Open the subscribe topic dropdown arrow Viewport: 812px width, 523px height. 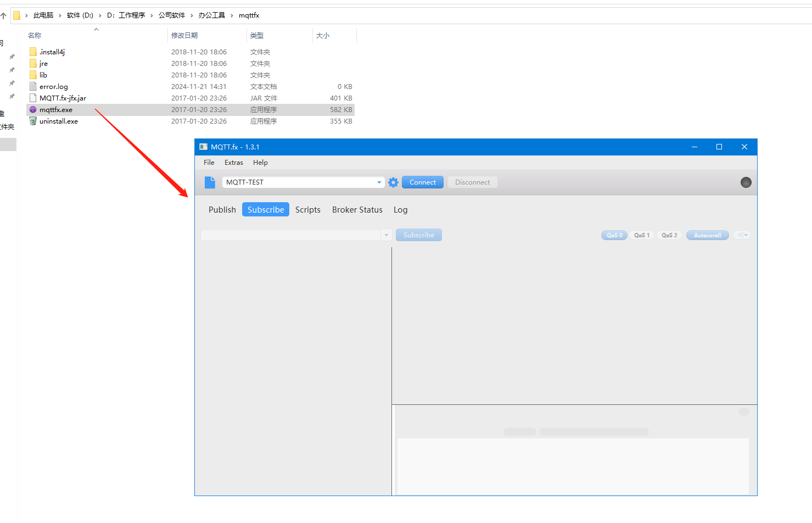click(x=387, y=235)
